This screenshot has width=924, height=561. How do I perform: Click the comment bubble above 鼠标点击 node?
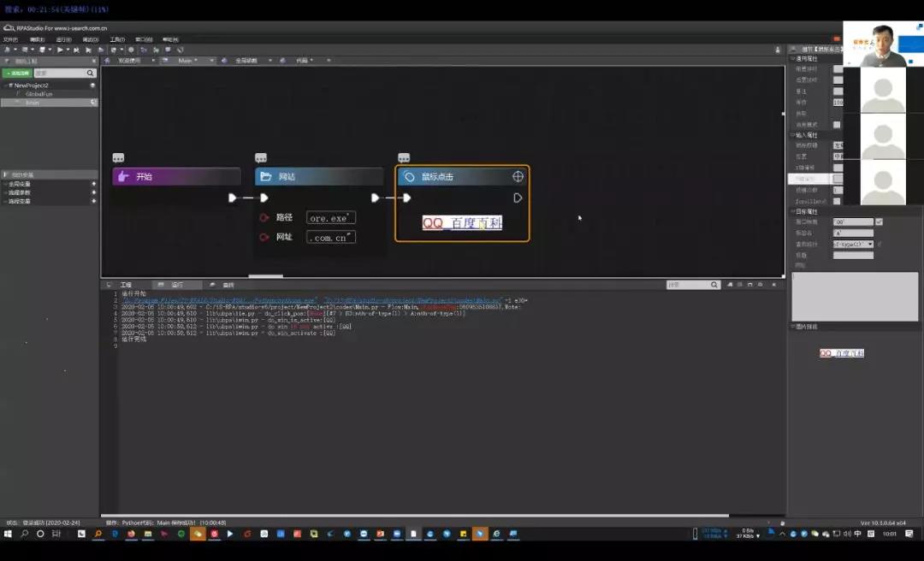point(404,158)
